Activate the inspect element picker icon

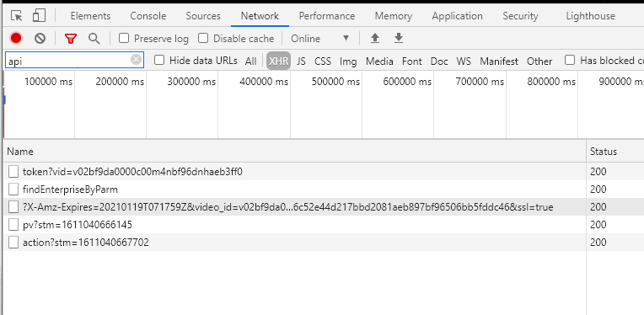(16, 16)
